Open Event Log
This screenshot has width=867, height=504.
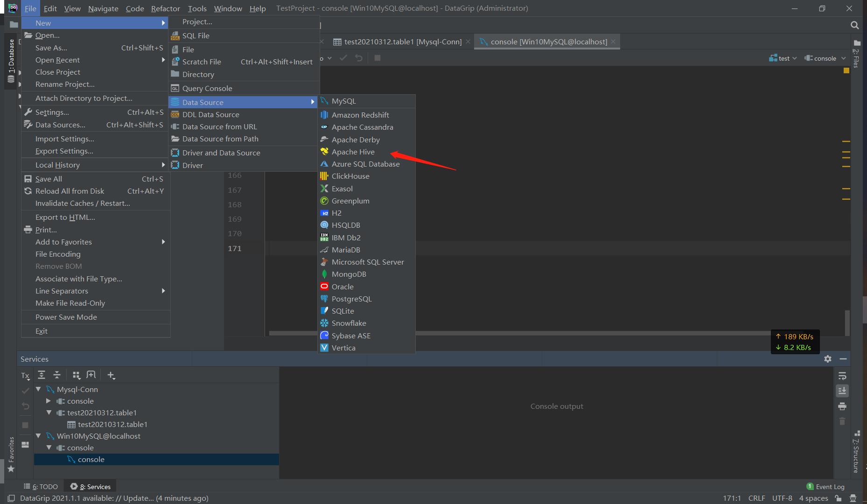(825, 487)
